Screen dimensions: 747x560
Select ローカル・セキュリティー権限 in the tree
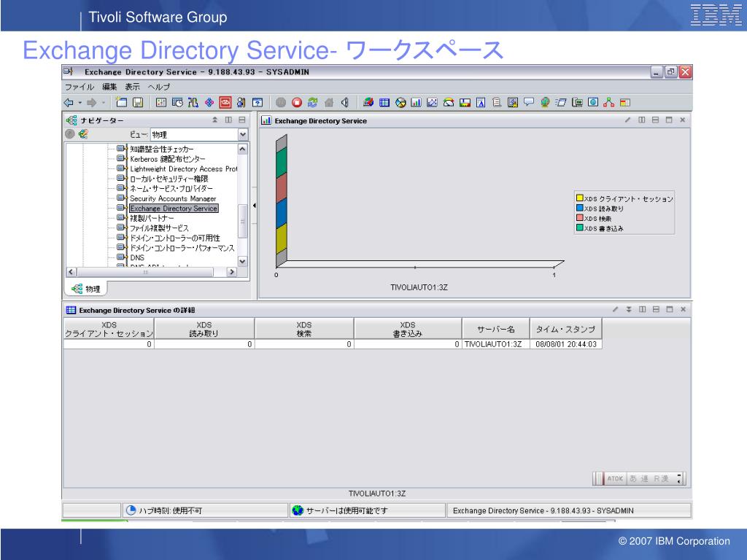coord(169,179)
